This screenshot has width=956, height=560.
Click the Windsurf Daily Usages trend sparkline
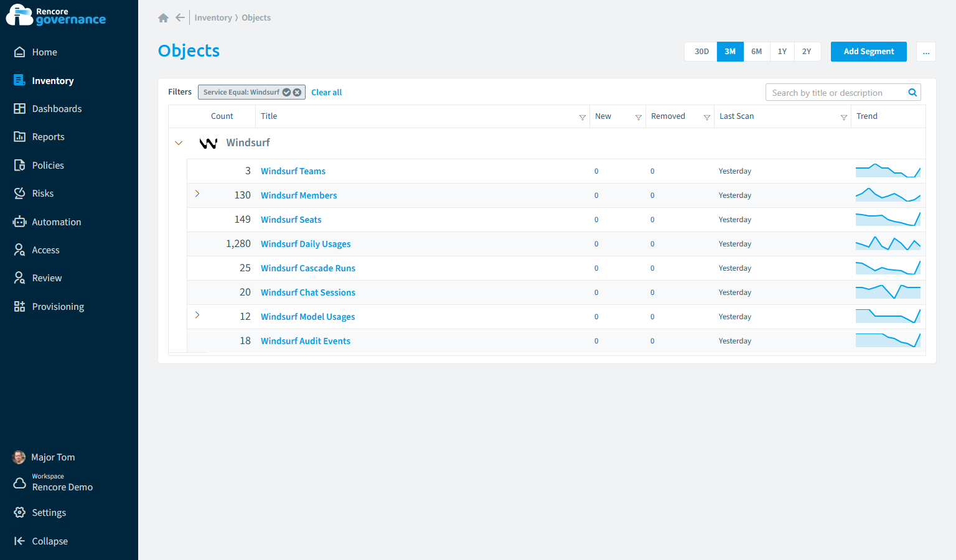tap(888, 243)
